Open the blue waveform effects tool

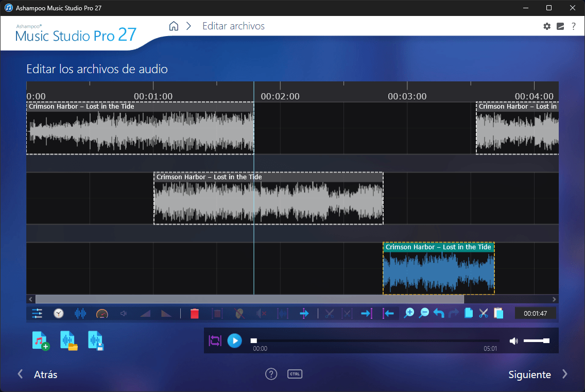click(x=80, y=313)
